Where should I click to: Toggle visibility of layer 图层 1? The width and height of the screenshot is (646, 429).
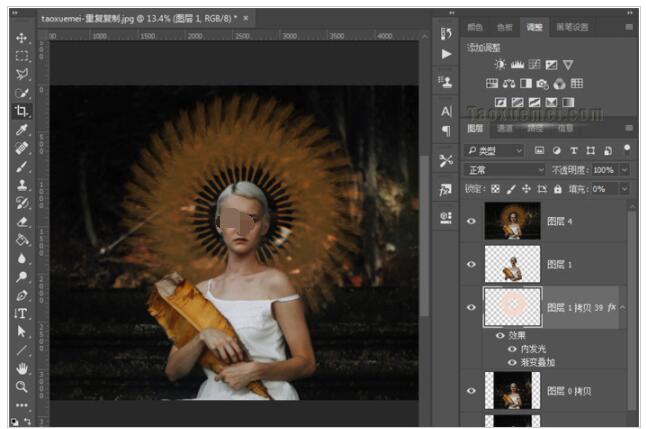click(472, 265)
